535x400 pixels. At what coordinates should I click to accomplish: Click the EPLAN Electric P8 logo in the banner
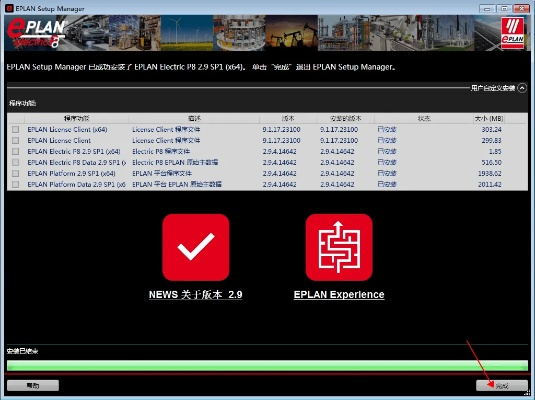tap(36, 33)
